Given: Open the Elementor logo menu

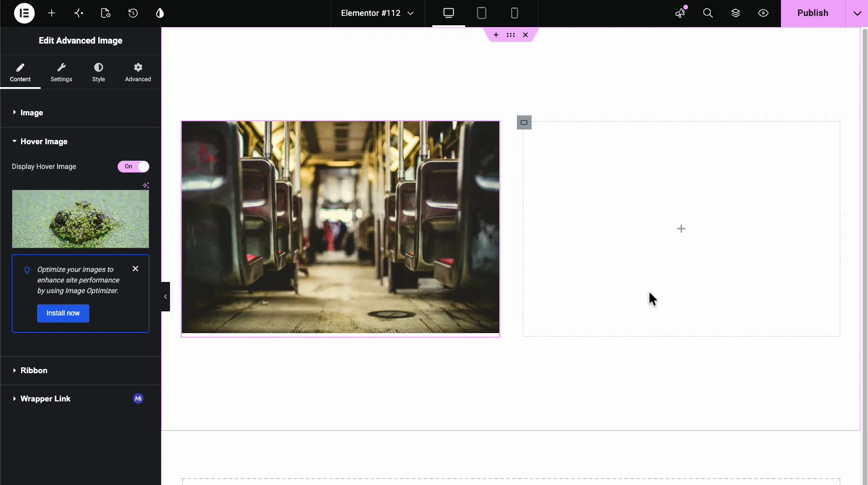Looking at the screenshot, I should click(x=24, y=13).
